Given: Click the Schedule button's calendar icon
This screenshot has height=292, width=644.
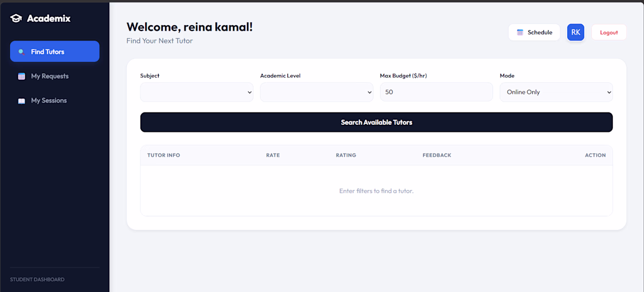Looking at the screenshot, I should (520, 32).
